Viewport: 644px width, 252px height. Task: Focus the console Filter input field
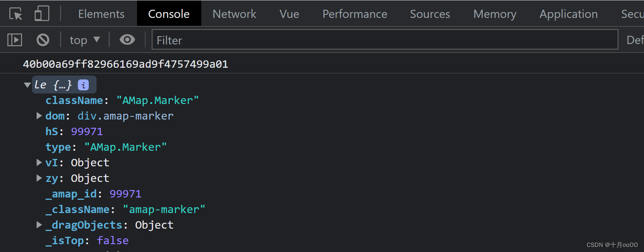[x=385, y=40]
